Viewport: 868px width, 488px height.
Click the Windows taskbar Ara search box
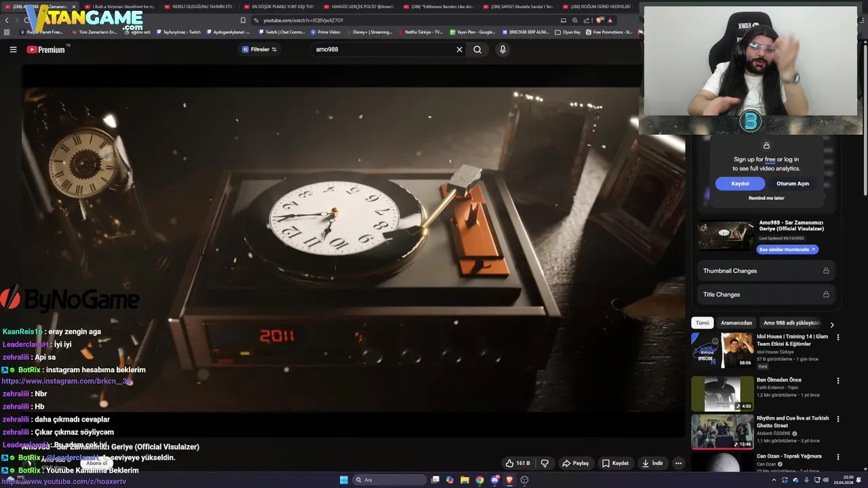coord(389,480)
